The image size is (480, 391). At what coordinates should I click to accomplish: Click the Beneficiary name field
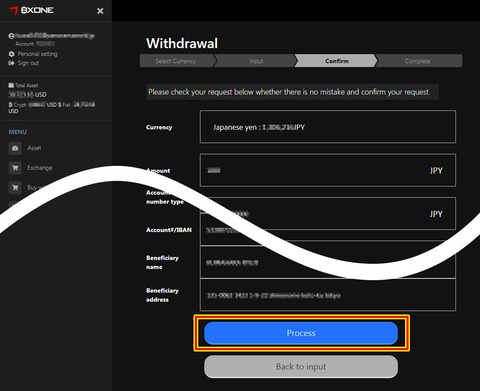point(328,263)
